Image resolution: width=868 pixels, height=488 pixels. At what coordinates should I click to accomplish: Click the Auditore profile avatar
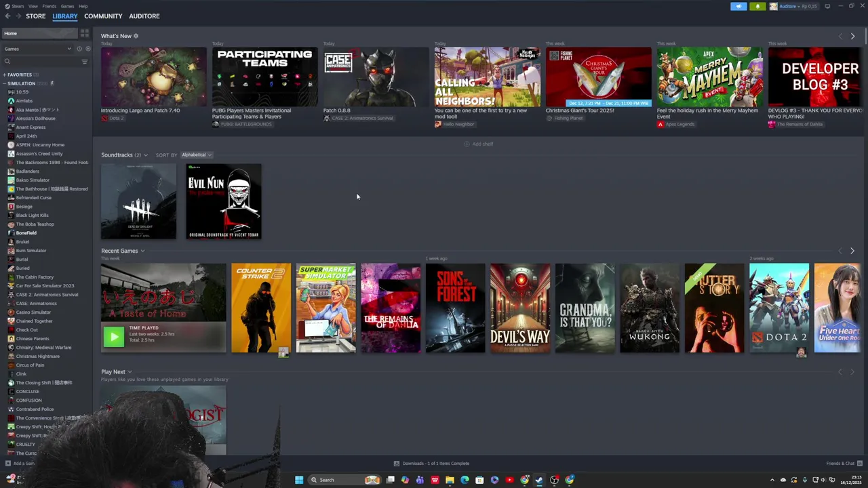773,6
